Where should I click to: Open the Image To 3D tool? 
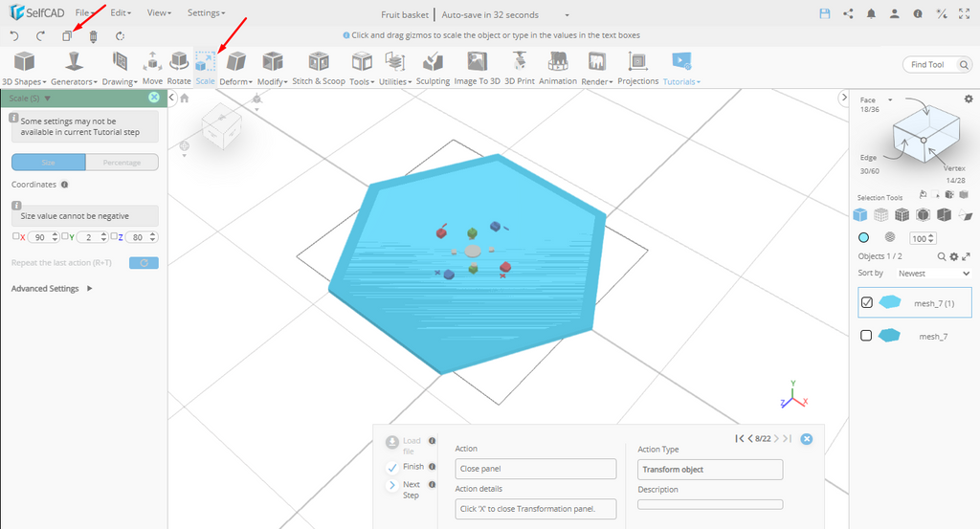tap(477, 67)
